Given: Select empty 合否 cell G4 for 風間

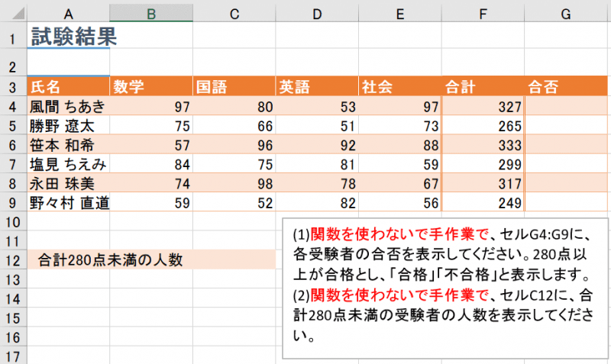Looking at the screenshot, I should click(x=566, y=106).
